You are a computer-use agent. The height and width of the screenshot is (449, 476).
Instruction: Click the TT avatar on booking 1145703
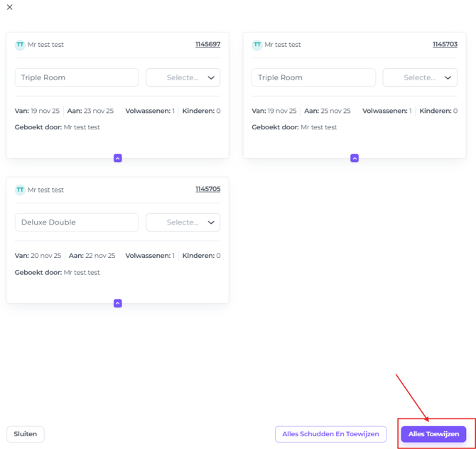[257, 45]
